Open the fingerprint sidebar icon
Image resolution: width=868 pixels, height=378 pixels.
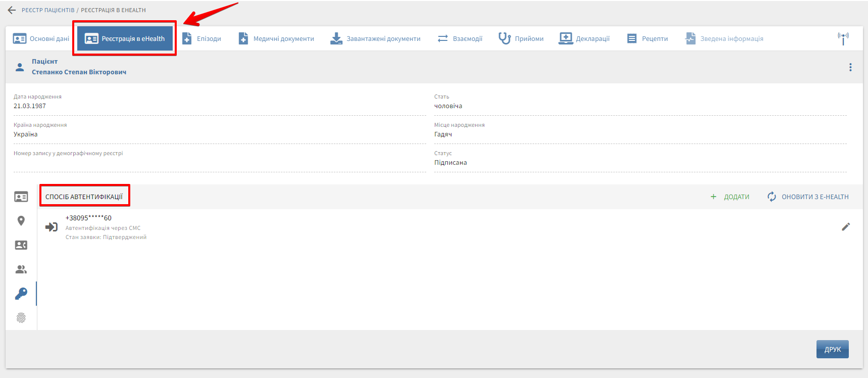(21, 318)
